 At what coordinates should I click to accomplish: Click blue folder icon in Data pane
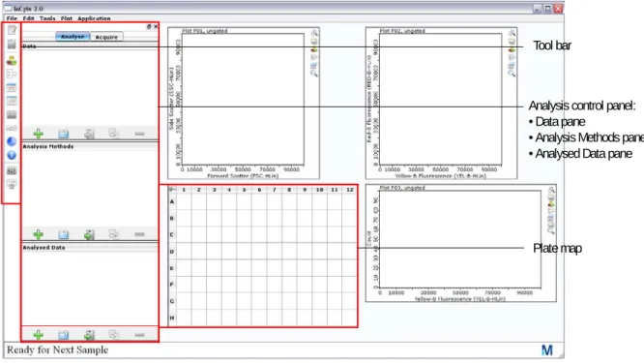point(63,134)
